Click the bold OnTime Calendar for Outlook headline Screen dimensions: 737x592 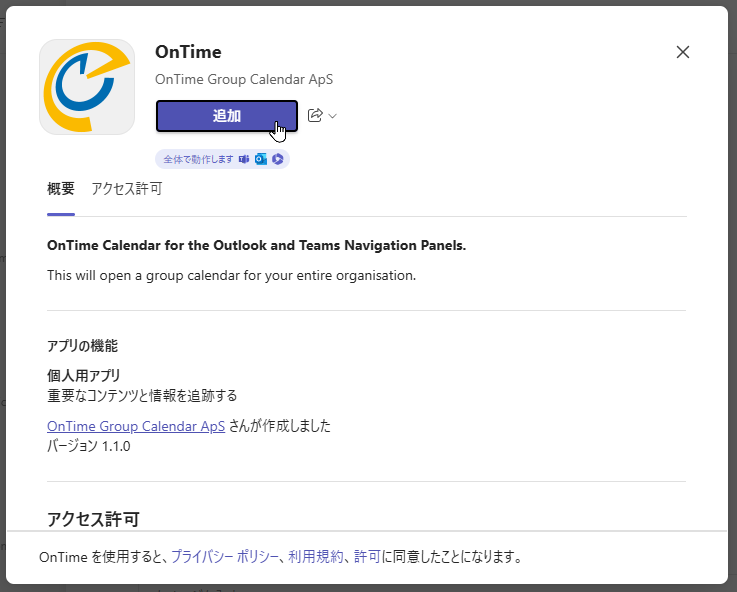257,245
